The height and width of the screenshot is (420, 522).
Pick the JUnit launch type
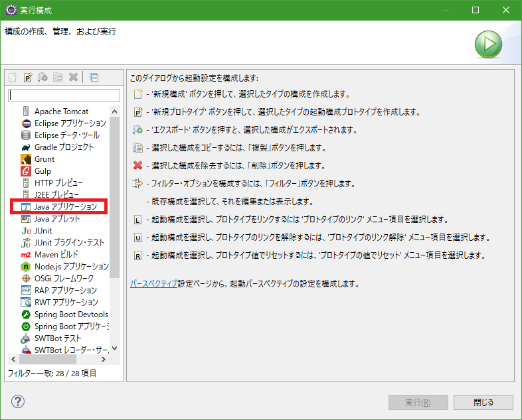coord(43,231)
